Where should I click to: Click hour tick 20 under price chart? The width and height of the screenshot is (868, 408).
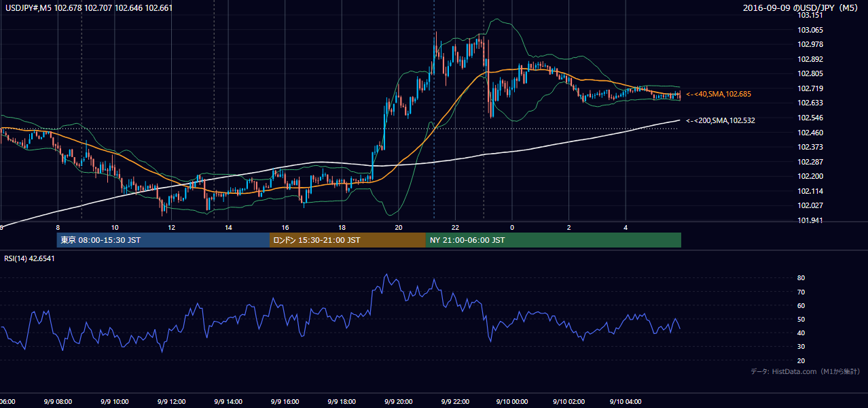pos(399,228)
